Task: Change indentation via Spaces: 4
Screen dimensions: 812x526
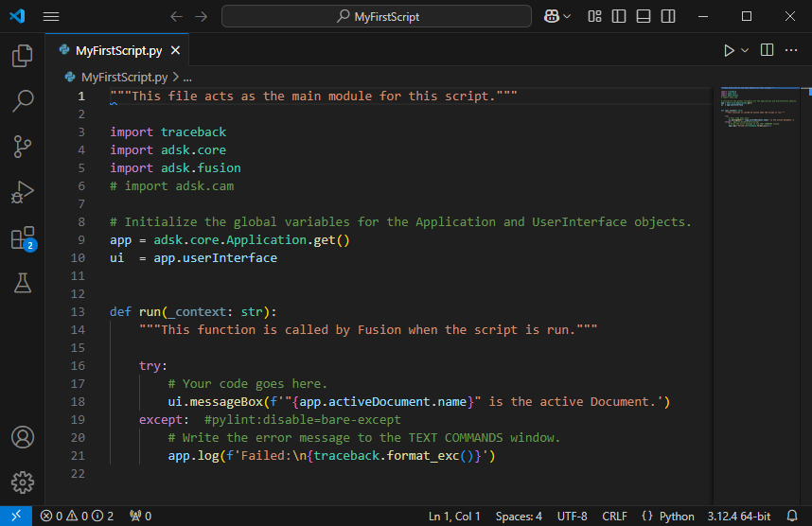Action: pyautogui.click(x=519, y=517)
